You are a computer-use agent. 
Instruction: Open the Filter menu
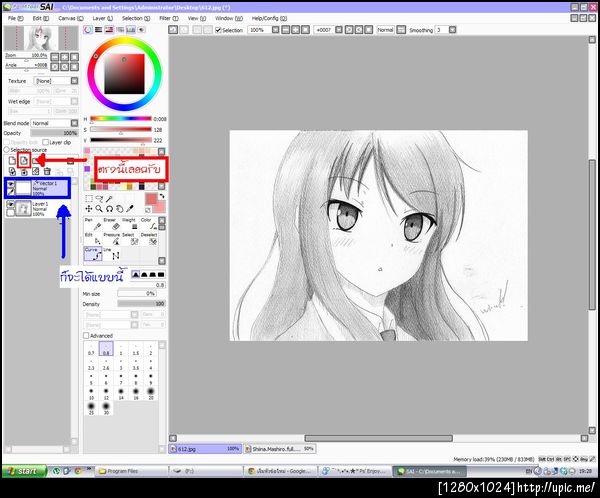(169, 18)
